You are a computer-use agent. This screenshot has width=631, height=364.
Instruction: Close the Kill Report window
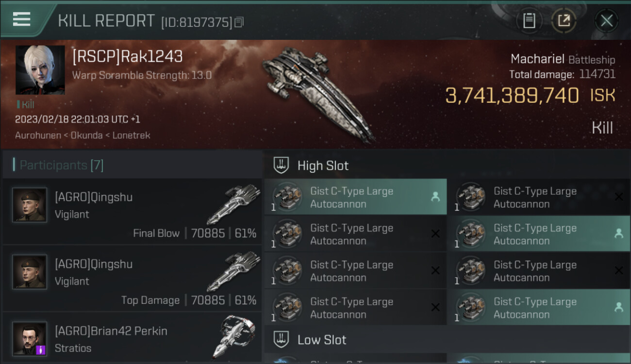[x=606, y=20]
